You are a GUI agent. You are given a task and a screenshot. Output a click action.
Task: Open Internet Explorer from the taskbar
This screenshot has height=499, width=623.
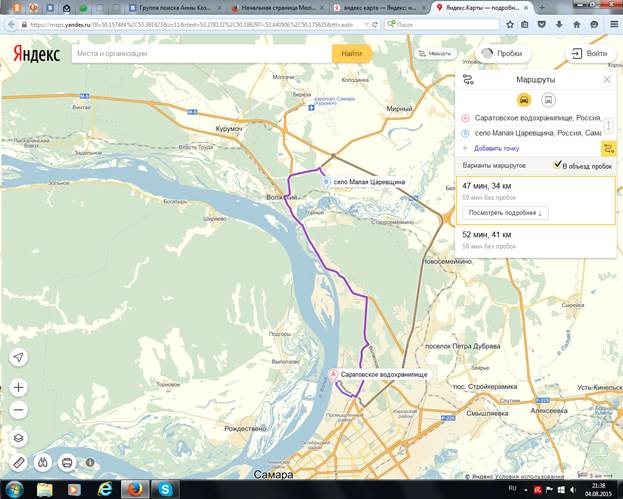104,489
